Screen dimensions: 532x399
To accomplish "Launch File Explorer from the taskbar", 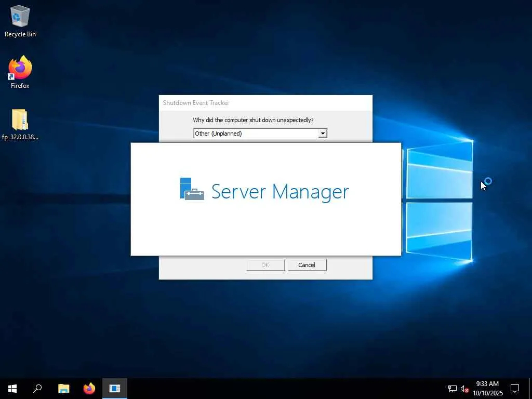I will [63, 389].
